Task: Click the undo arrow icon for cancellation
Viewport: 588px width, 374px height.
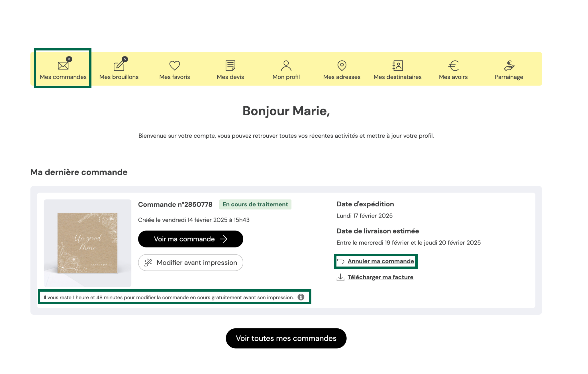Action: coord(340,261)
